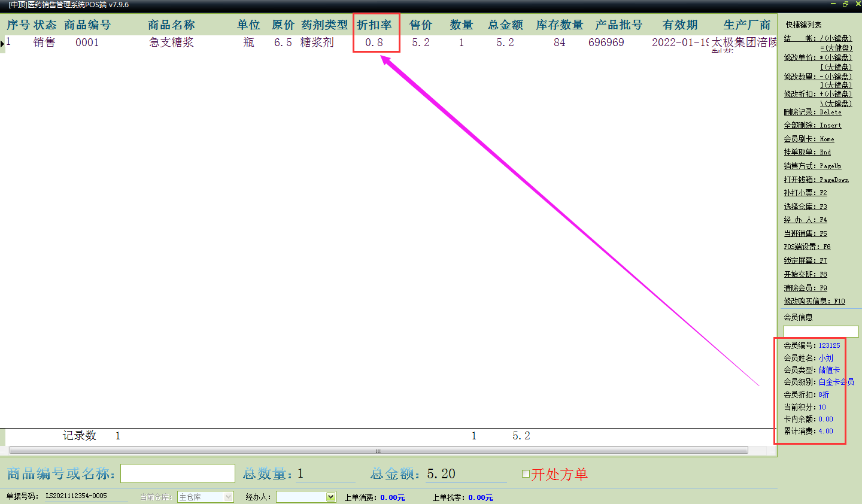Image resolution: width=862 pixels, height=504 pixels.
Task: Click 打开钱箱 PageDown link
Action: point(816,180)
